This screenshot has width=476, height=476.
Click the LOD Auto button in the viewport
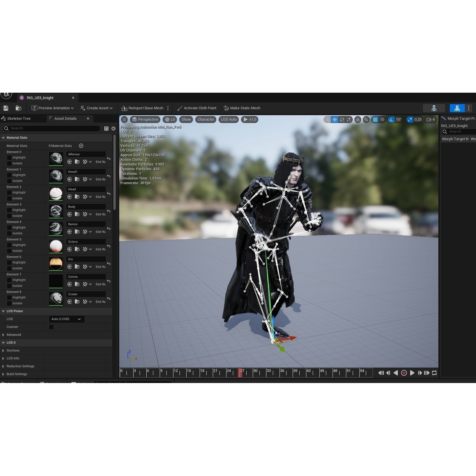coord(229,120)
